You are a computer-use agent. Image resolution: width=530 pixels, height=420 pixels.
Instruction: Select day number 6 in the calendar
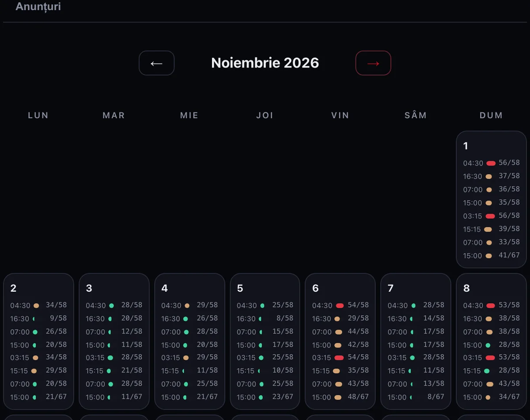click(315, 288)
